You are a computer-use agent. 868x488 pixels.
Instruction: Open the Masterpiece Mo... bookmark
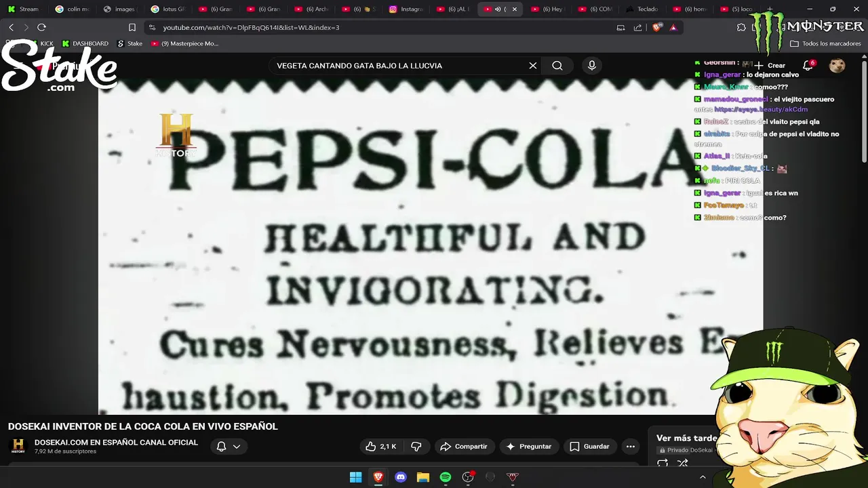pos(184,43)
